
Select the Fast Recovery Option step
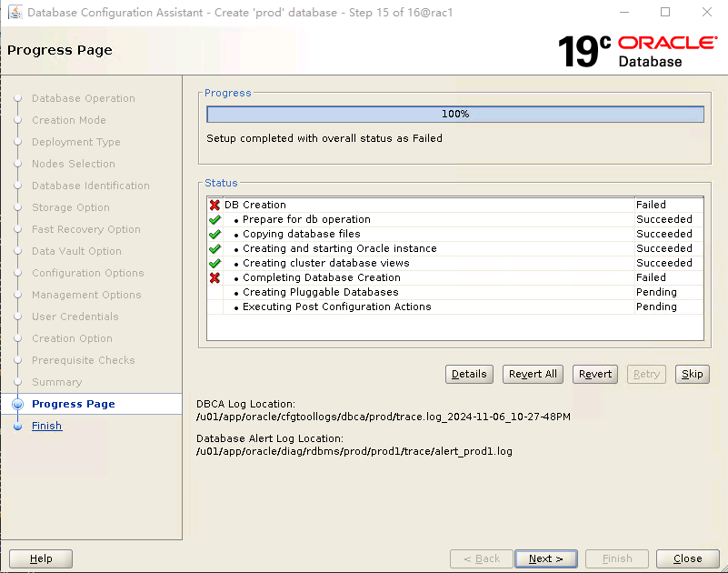pyautogui.click(x=86, y=229)
